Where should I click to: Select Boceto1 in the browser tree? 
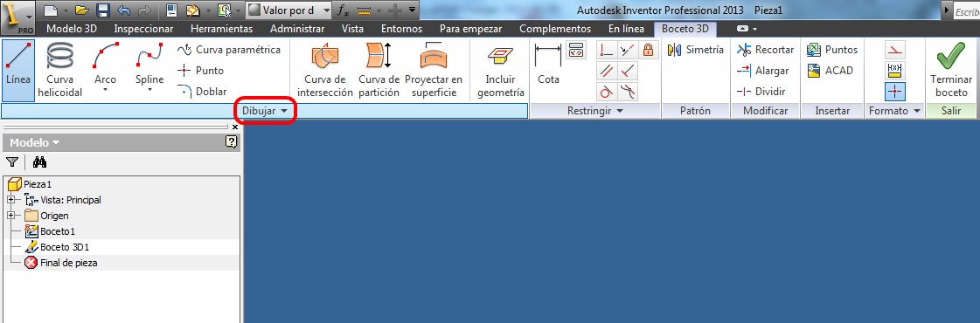pyautogui.click(x=49, y=231)
